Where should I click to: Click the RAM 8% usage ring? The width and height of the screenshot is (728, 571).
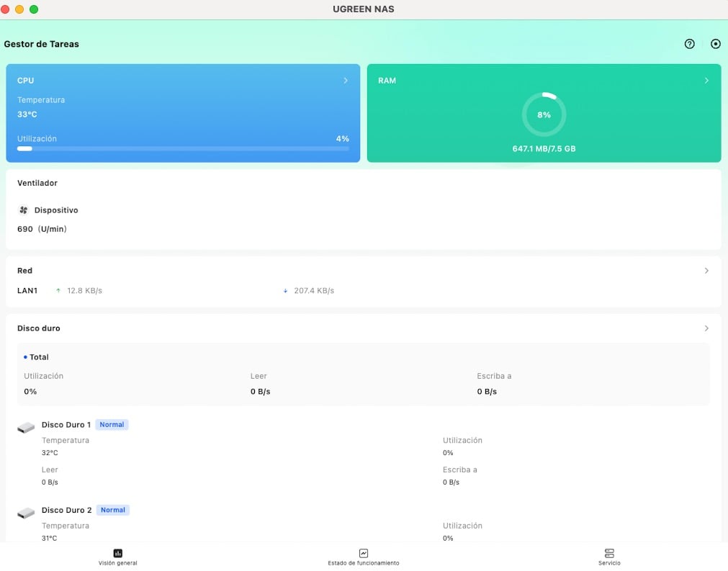(x=544, y=114)
